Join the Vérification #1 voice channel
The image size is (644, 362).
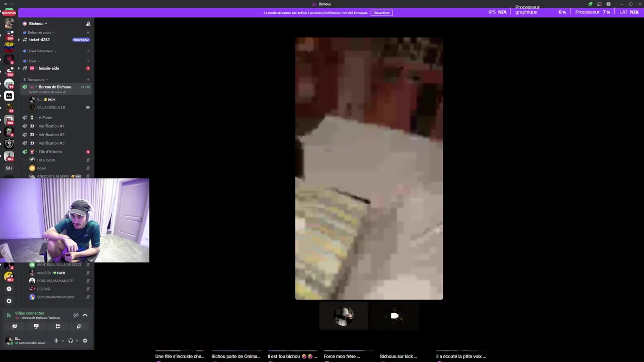pyautogui.click(x=56, y=126)
